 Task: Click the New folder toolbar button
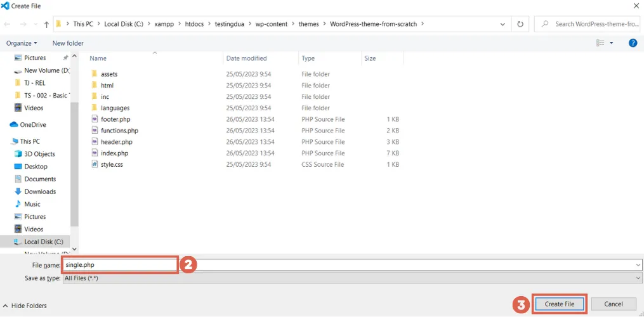tap(68, 43)
